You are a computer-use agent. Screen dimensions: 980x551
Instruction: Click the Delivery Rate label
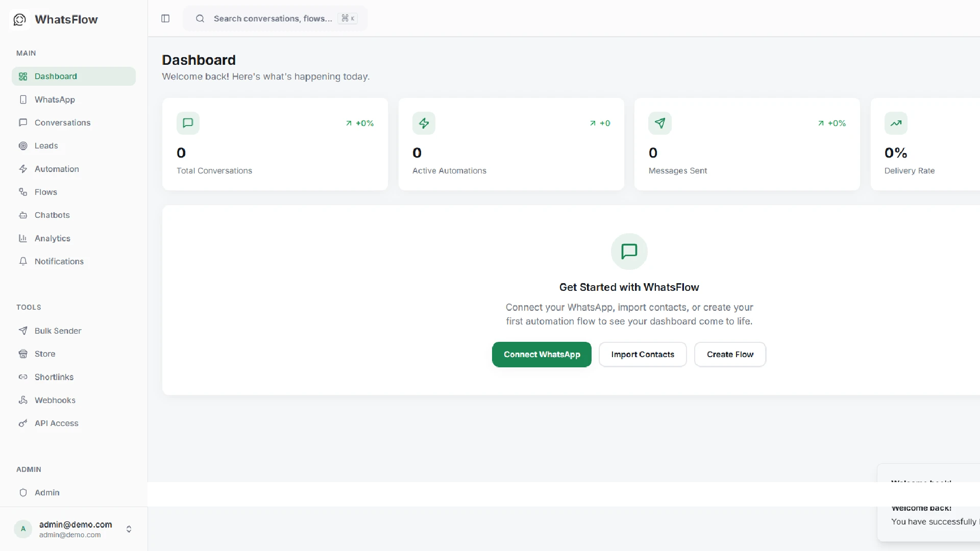tap(910, 171)
